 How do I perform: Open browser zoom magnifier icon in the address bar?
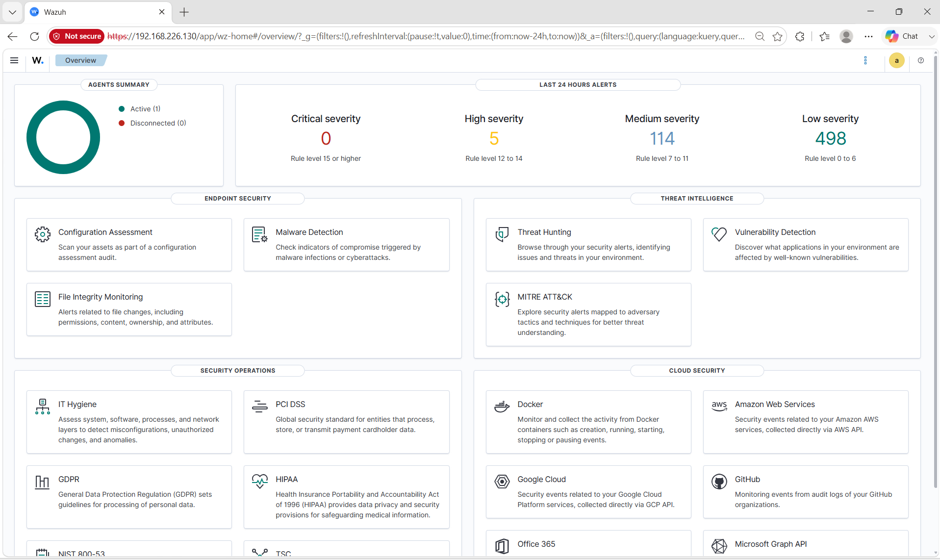[760, 36]
